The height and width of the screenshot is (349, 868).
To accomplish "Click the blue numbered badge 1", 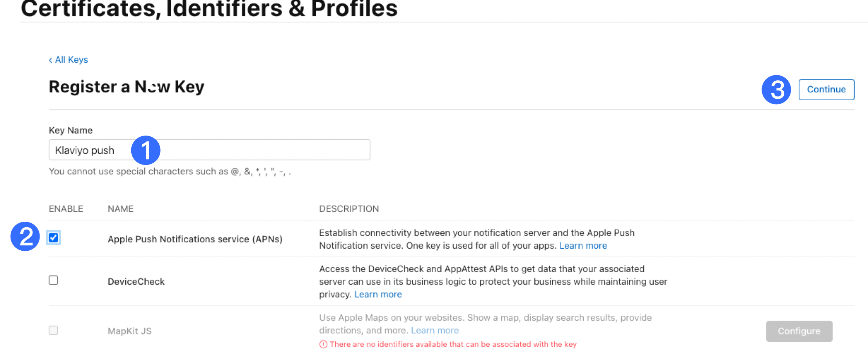I will pos(146,150).
